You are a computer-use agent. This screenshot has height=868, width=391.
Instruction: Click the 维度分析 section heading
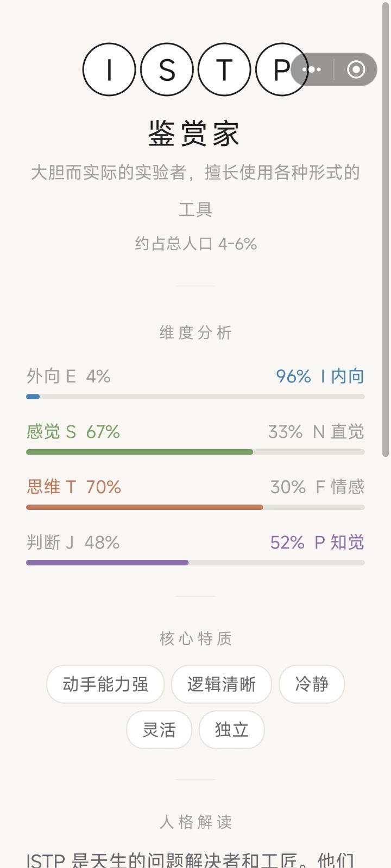195,333
